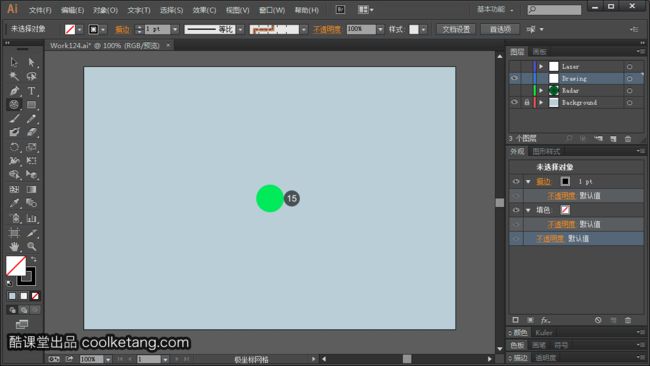This screenshot has height=366, width=650.
Task: Expand the Radar layer
Action: coord(541,90)
